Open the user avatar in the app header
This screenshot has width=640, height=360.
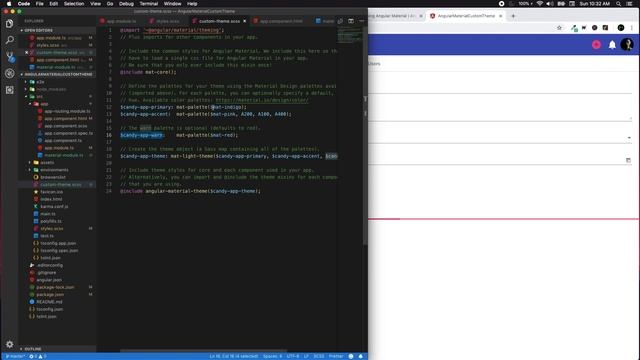pyautogui.click(x=627, y=44)
